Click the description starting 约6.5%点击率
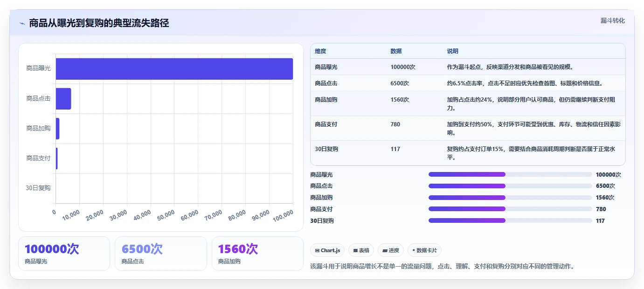 click(526, 83)
